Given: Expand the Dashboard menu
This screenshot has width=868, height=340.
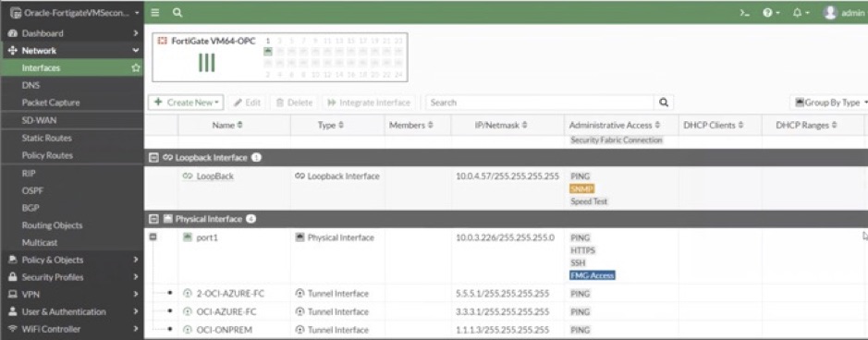Looking at the screenshot, I should 136,33.
